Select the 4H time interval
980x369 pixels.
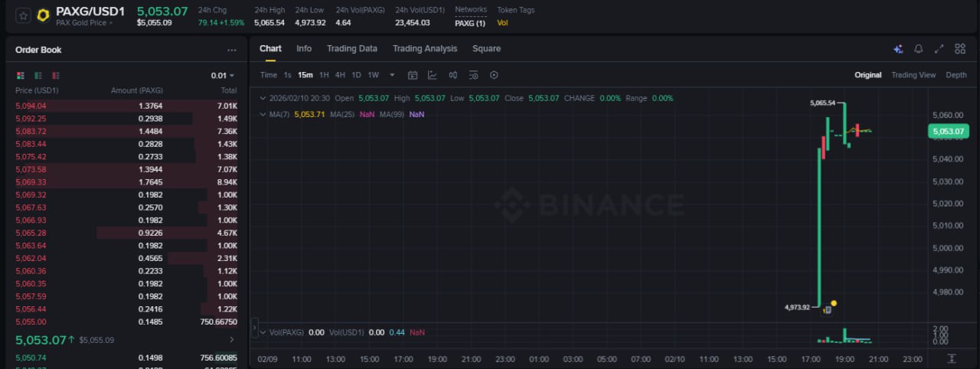tap(340, 75)
